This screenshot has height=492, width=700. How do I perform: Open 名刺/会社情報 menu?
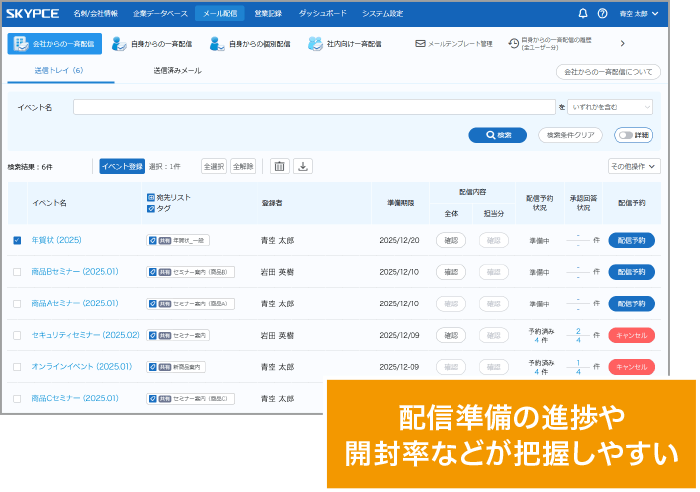tap(96, 13)
